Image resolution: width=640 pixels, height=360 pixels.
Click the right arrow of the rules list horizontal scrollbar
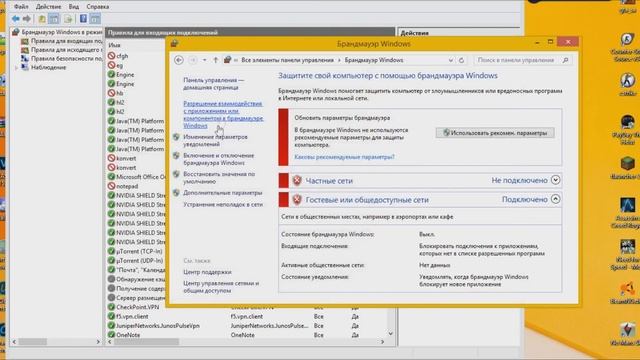(x=382, y=342)
